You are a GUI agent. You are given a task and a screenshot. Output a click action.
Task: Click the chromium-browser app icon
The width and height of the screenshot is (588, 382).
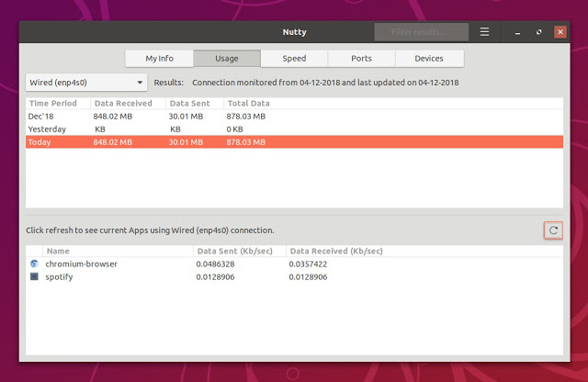[34, 264]
